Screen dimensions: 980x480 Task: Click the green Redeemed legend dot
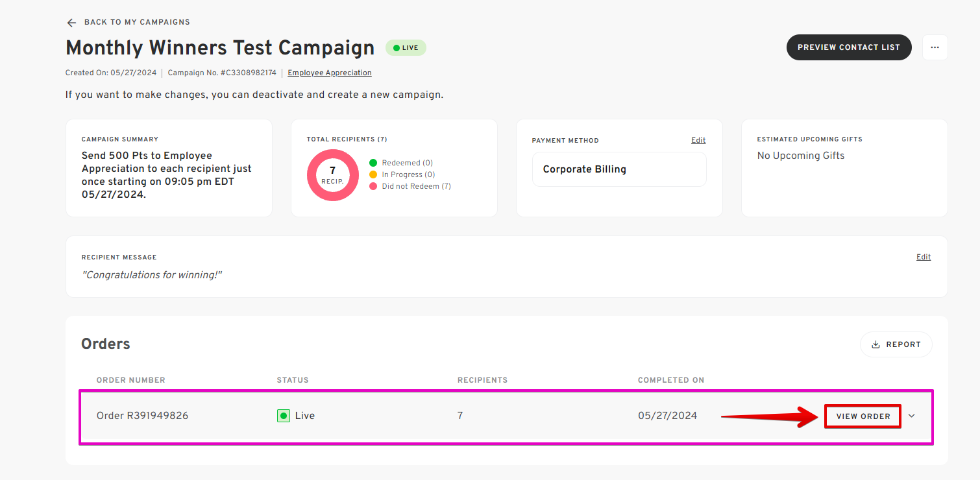373,163
